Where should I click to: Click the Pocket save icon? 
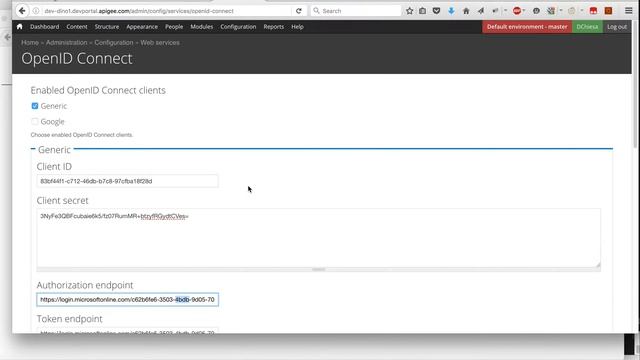click(x=436, y=11)
